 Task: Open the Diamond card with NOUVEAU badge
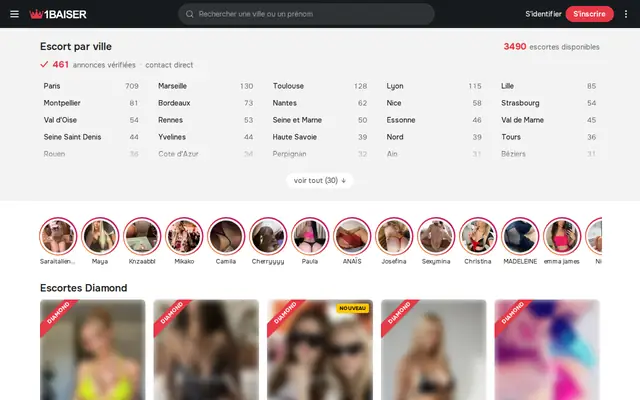click(320, 350)
